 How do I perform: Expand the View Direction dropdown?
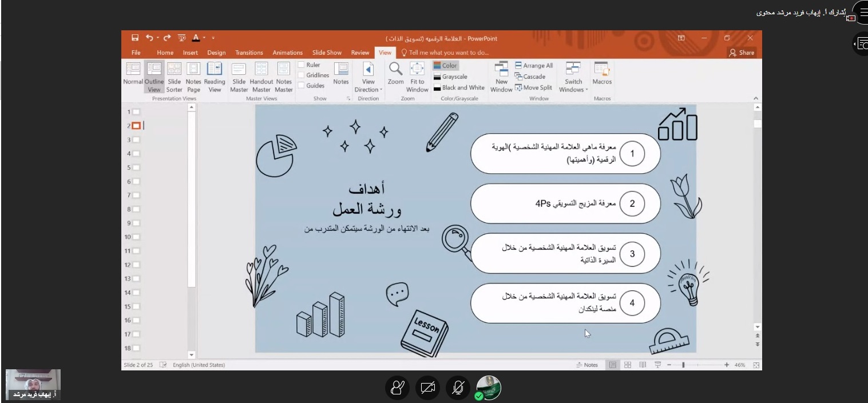click(x=368, y=90)
